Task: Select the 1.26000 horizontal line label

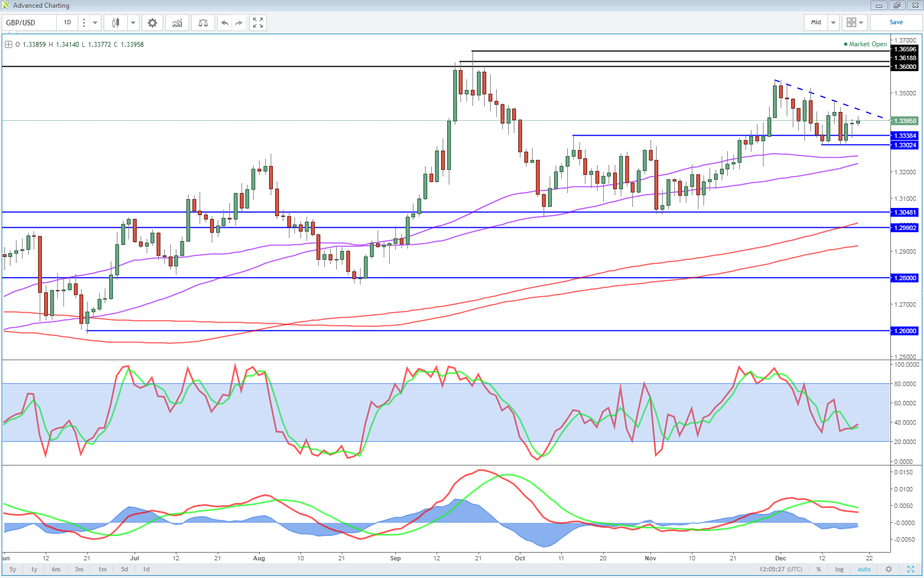Action: (905, 331)
